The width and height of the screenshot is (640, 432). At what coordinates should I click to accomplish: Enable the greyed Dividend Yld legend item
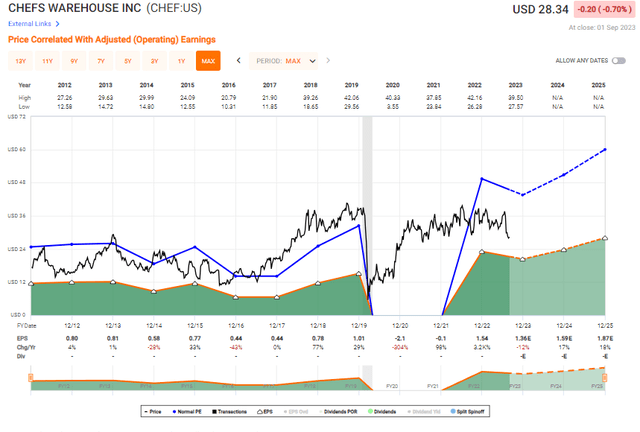(424, 412)
